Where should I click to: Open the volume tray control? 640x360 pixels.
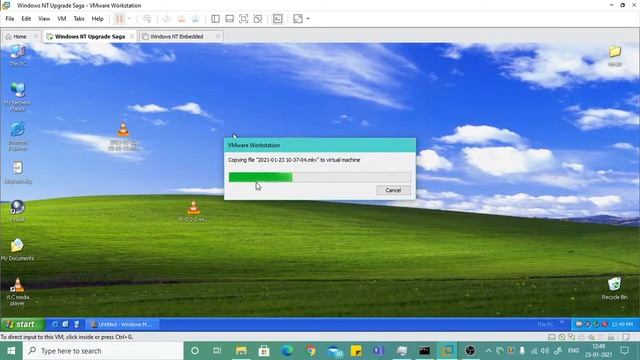(545, 351)
